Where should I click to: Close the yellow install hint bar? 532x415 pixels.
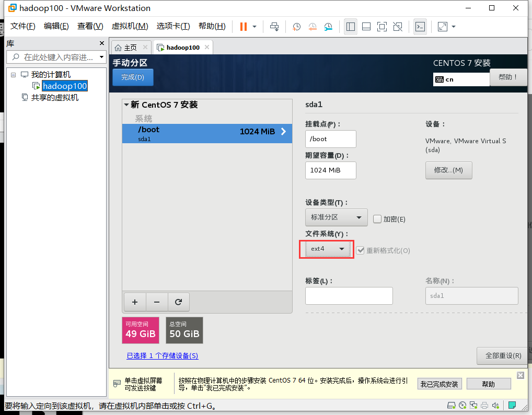521,375
